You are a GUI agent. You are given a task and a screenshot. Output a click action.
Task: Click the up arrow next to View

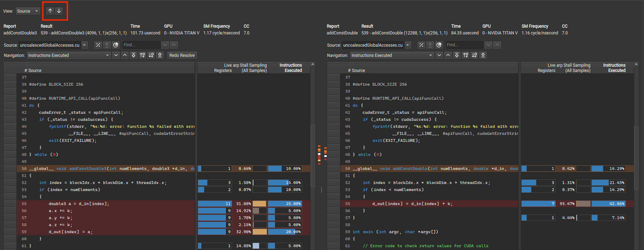(x=50, y=11)
